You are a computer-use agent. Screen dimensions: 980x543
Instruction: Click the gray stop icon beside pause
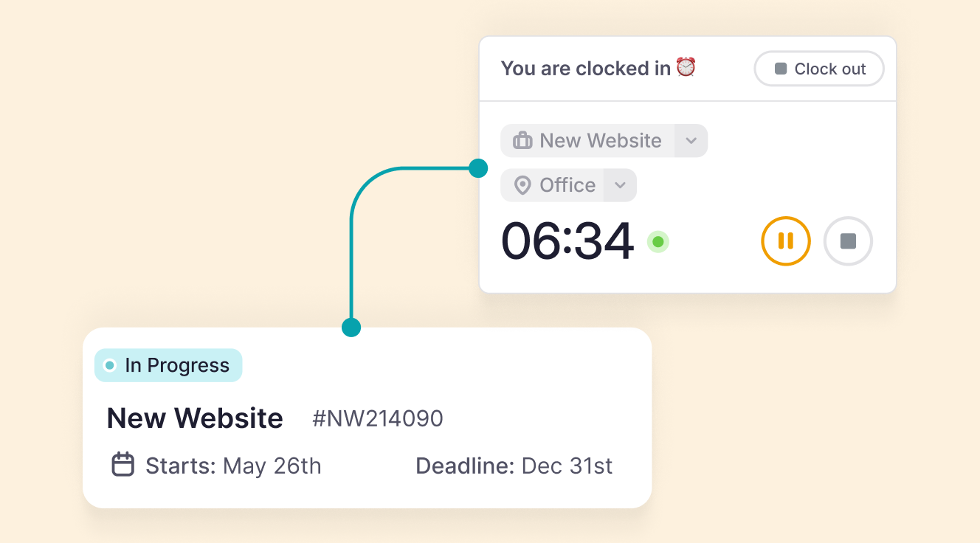coord(848,241)
